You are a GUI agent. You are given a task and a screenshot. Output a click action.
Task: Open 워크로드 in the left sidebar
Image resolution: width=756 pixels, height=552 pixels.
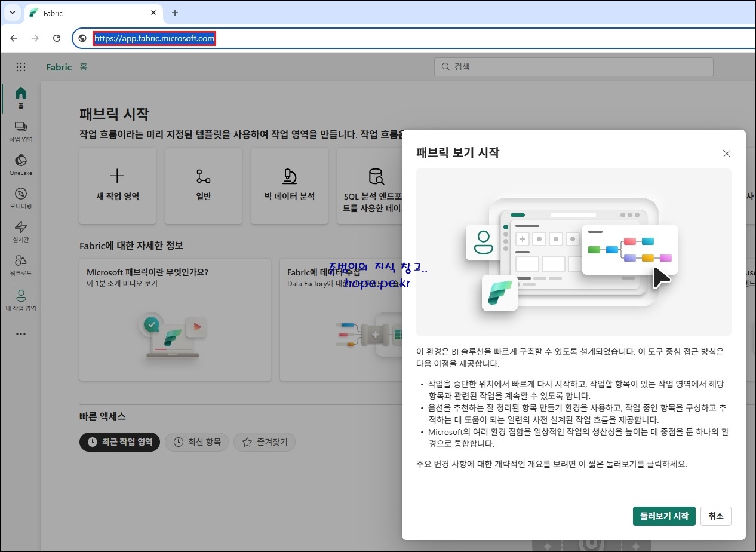21,265
